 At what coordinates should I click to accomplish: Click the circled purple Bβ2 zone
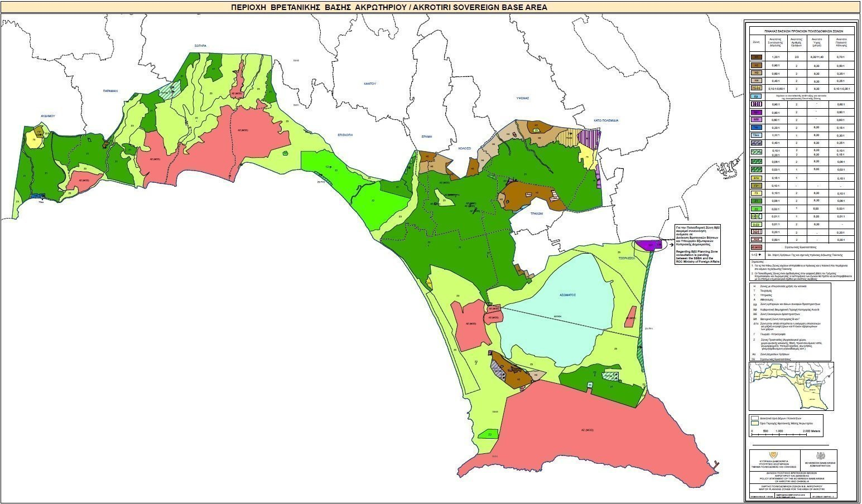(649, 244)
